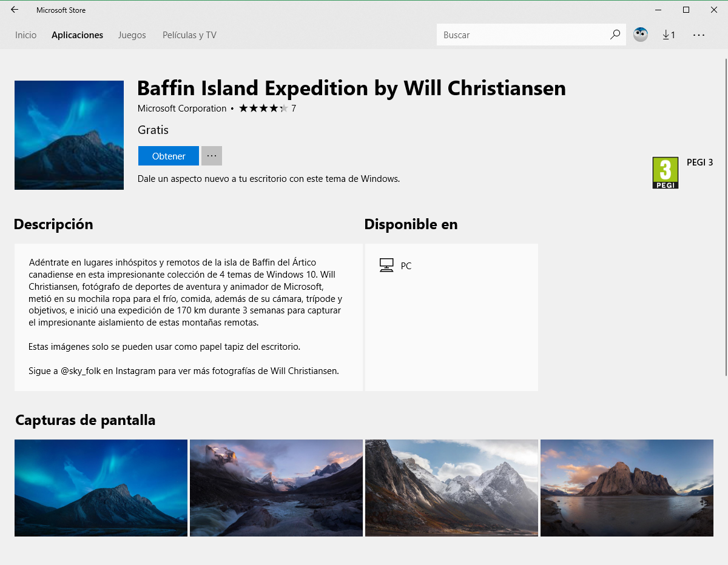Image resolution: width=728 pixels, height=565 pixels.
Task: Open downloads and updates indicator
Action: click(669, 35)
